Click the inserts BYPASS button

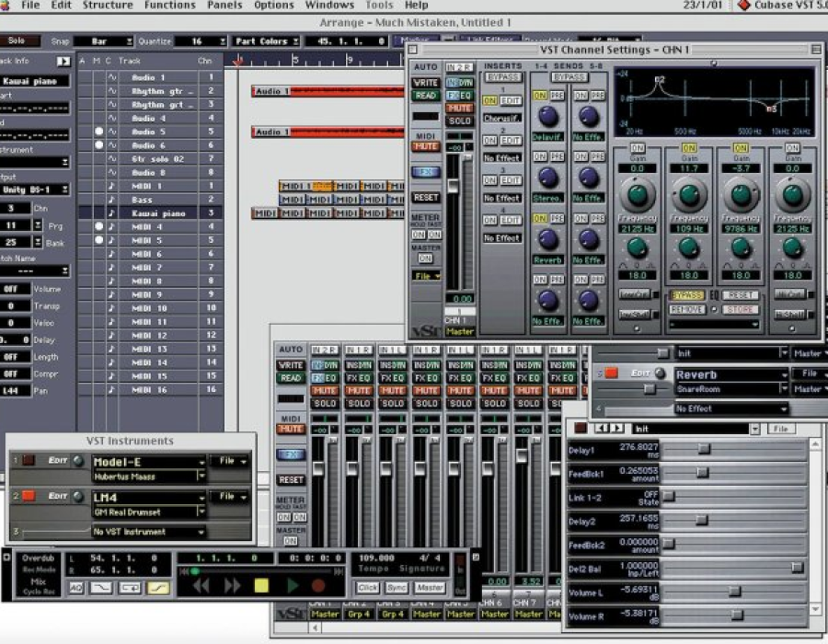coord(503,77)
